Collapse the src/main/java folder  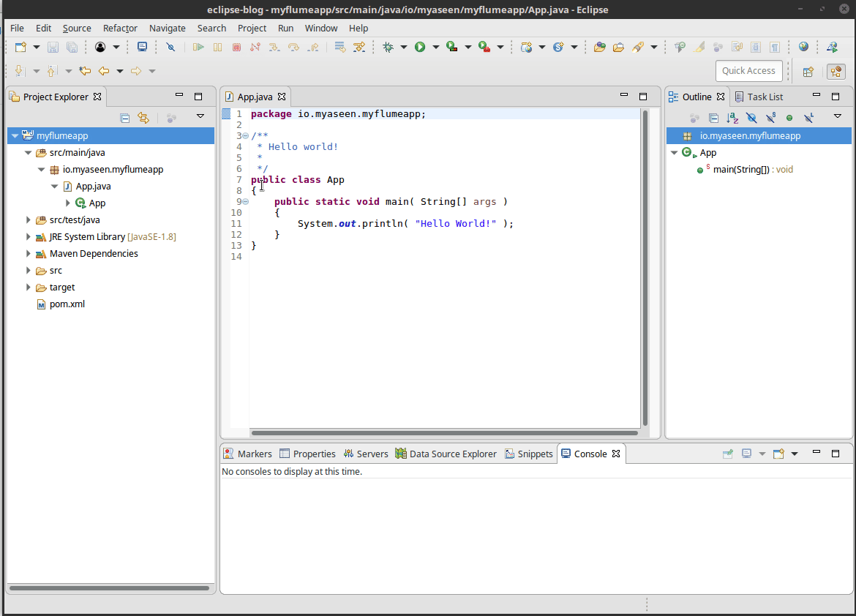pyautogui.click(x=28, y=152)
